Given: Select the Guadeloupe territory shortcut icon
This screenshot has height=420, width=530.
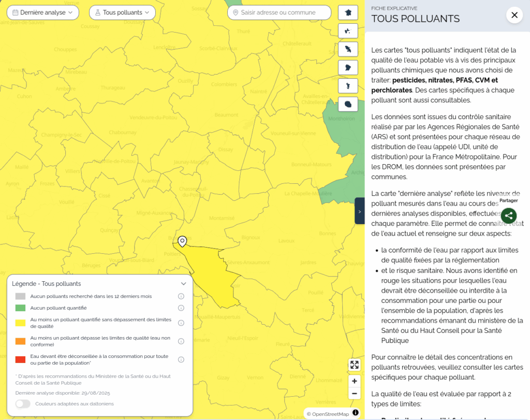Looking at the screenshot, I should 348,31.
